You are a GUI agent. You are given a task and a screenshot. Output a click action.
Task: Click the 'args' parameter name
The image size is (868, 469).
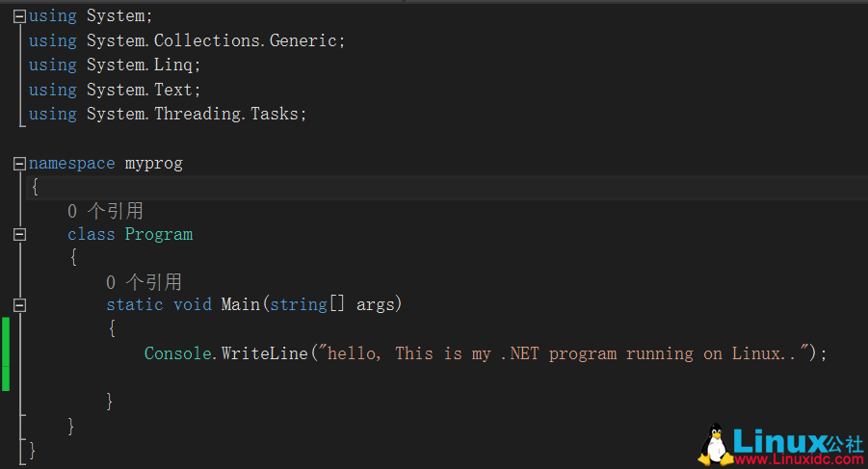(376, 305)
